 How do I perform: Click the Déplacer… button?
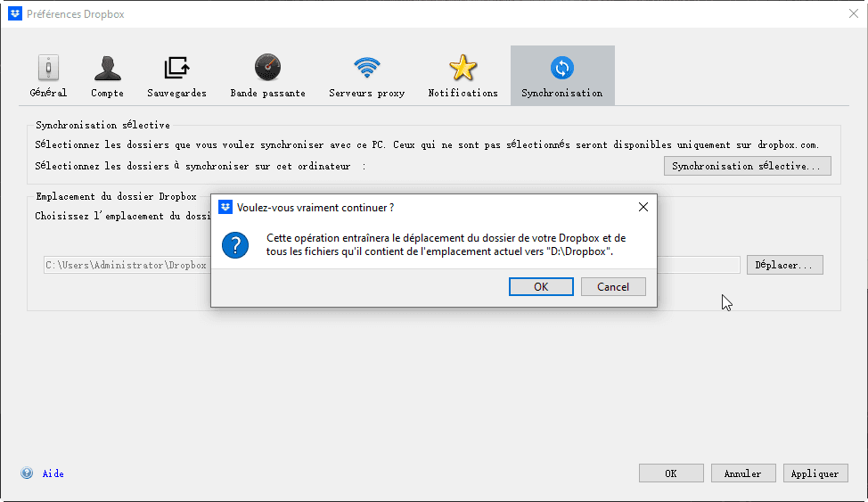coord(784,265)
